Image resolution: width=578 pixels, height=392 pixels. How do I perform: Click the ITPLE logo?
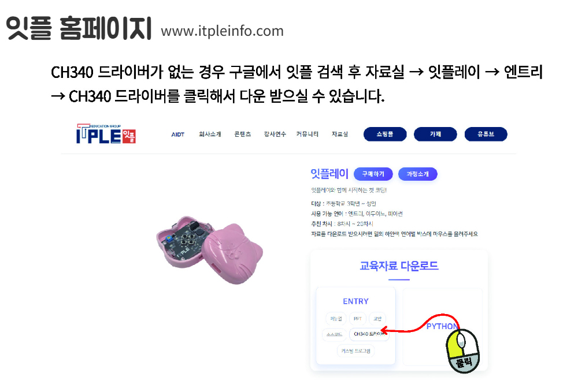pyautogui.click(x=106, y=133)
